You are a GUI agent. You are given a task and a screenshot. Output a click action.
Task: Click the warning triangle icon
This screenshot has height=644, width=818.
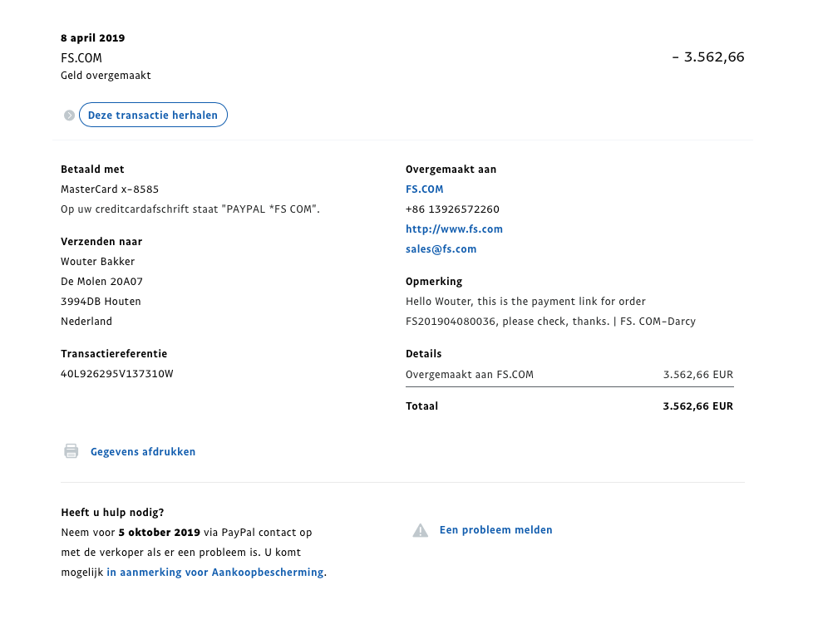pyautogui.click(x=421, y=530)
